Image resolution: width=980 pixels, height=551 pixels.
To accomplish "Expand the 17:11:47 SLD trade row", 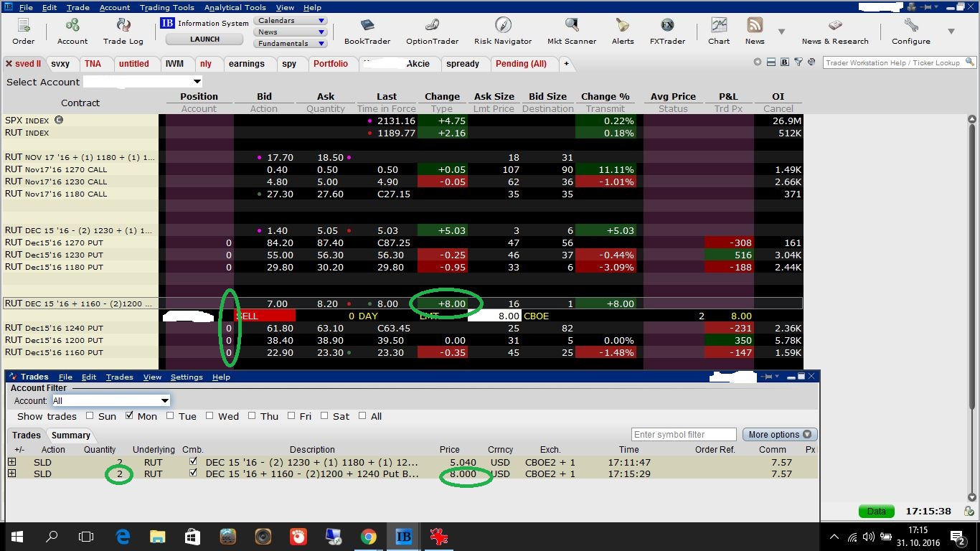I will pos(11,462).
